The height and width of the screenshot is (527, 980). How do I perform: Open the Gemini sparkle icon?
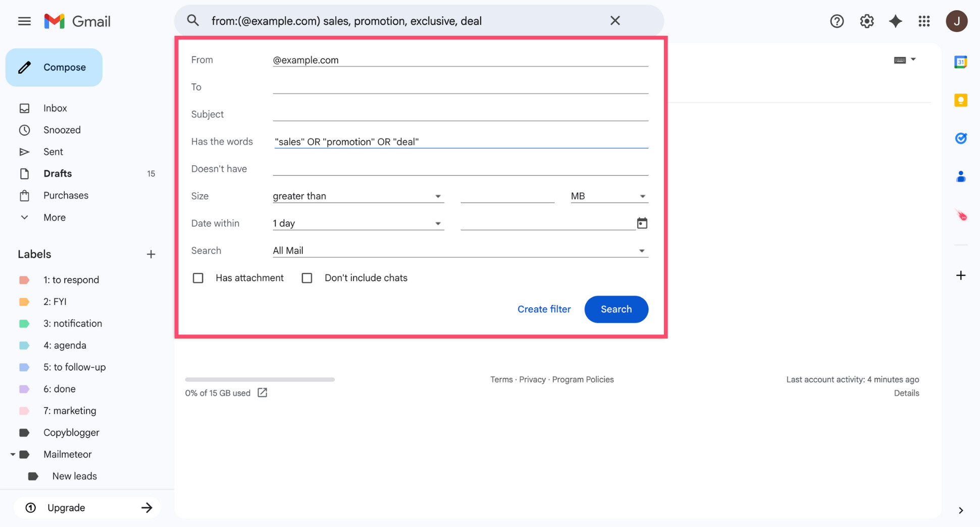coord(895,21)
